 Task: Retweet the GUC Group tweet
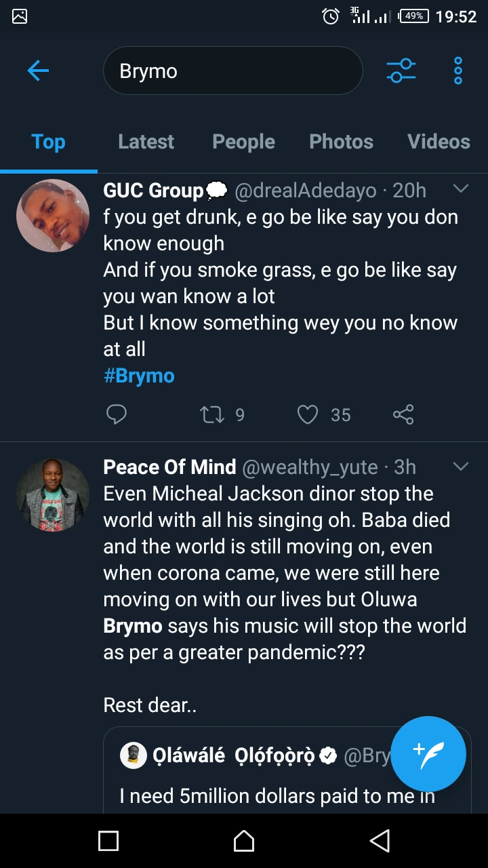(x=213, y=414)
